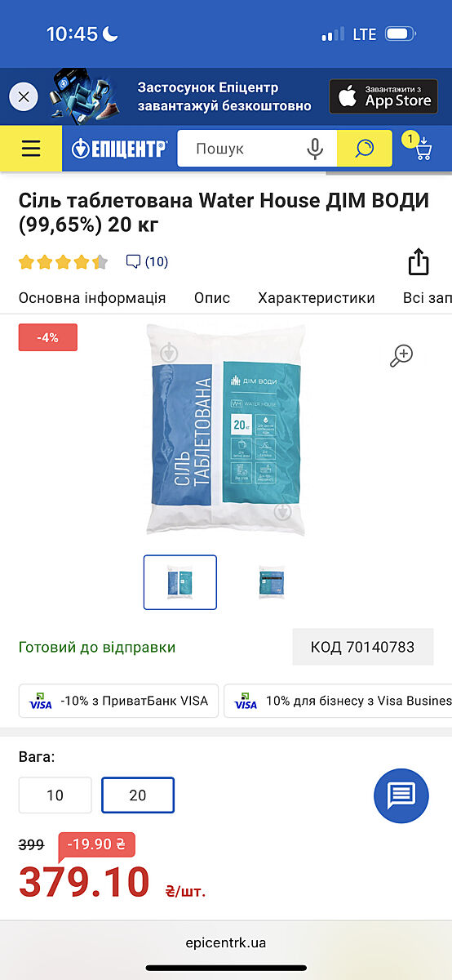This screenshot has height=980, width=452.
Task: Tap the yellow search magnifier button
Action: coord(365,149)
